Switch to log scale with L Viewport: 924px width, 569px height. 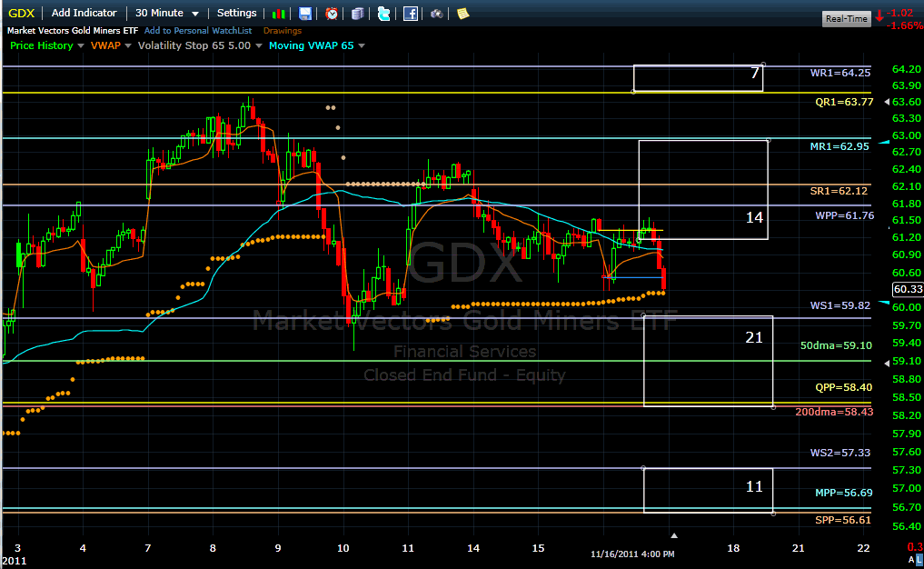(919, 559)
